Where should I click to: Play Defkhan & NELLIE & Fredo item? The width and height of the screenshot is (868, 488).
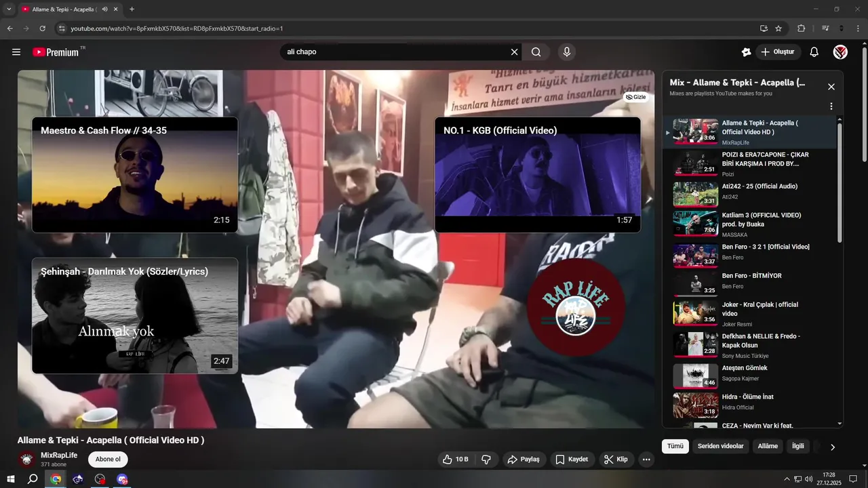(751, 345)
